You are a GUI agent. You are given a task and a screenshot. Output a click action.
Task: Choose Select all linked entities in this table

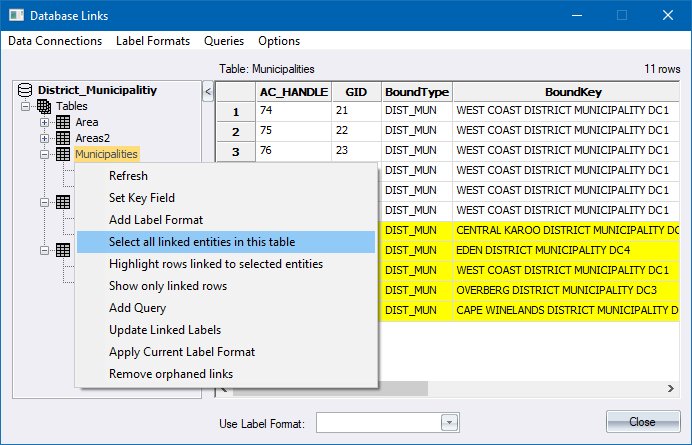[202, 242]
